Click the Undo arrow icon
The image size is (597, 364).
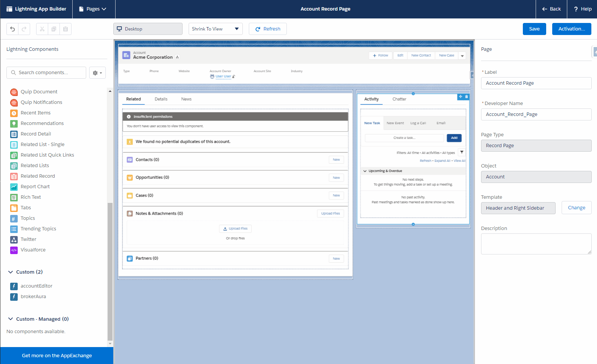(12, 29)
